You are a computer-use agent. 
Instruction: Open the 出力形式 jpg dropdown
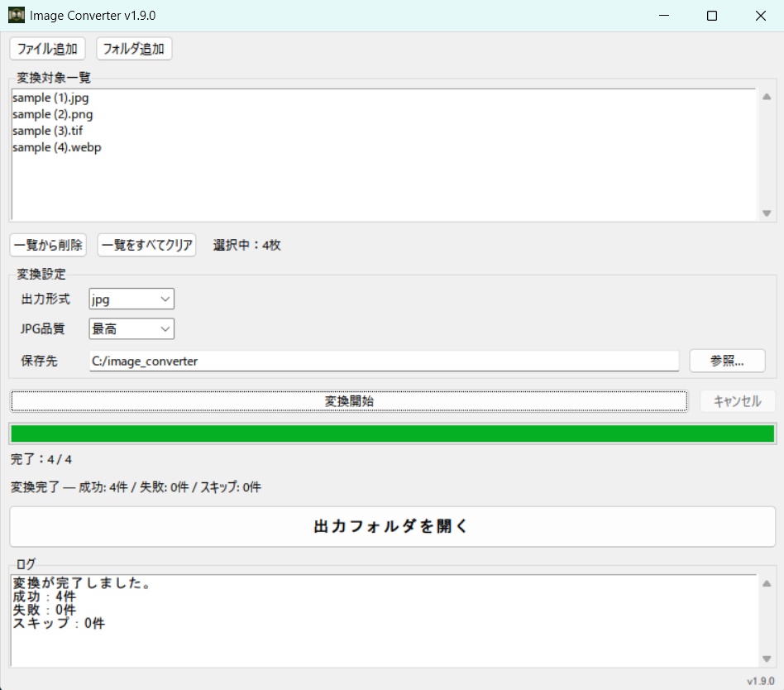[131, 299]
